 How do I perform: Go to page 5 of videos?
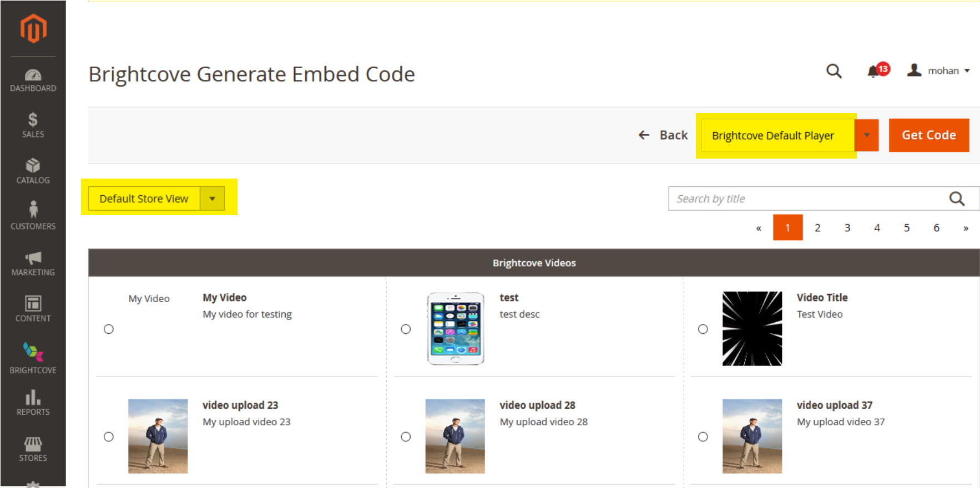907,227
